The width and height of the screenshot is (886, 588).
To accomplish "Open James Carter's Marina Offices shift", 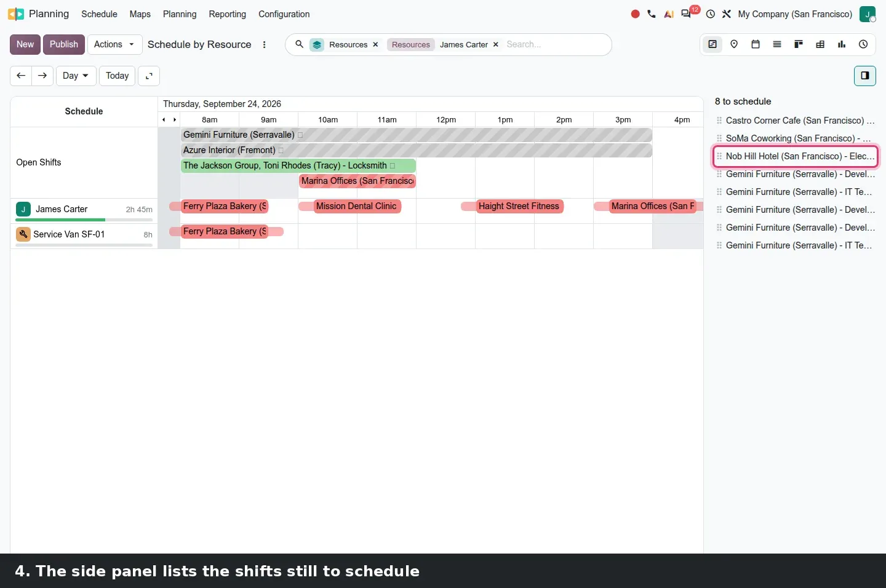I will point(653,206).
